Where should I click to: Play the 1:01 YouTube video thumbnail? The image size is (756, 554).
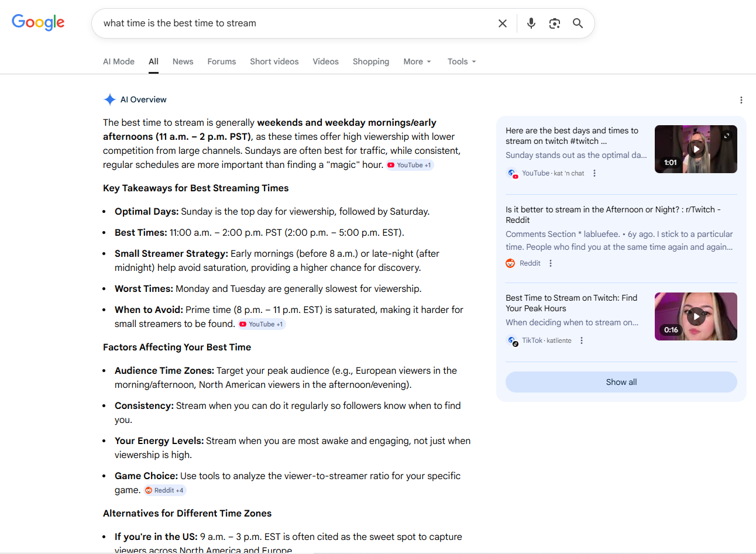[696, 149]
